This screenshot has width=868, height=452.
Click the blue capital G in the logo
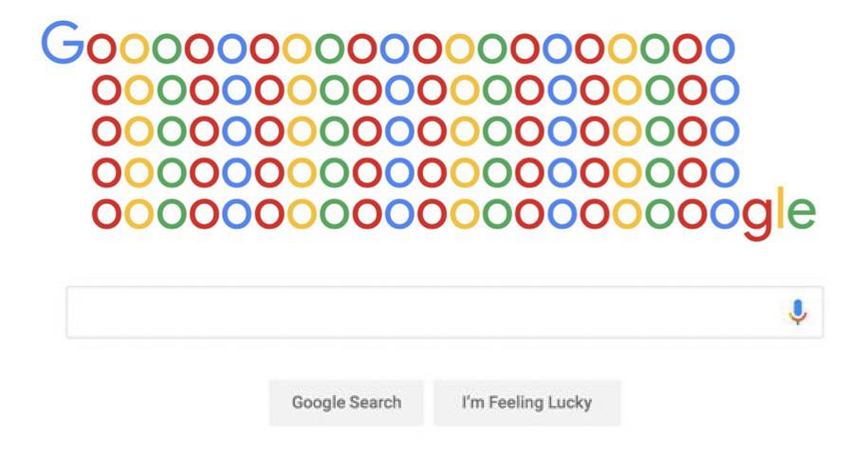click(x=64, y=43)
